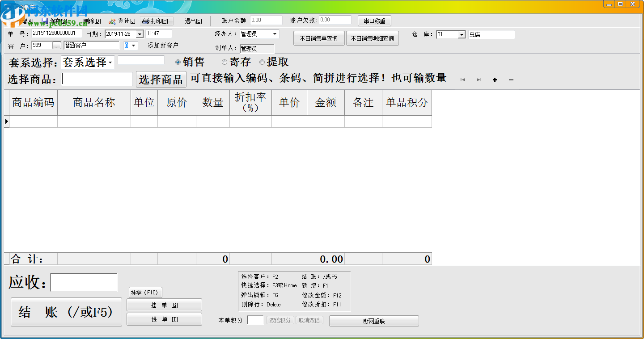Expand the package selection (套系选择) dropdown

tap(110, 63)
